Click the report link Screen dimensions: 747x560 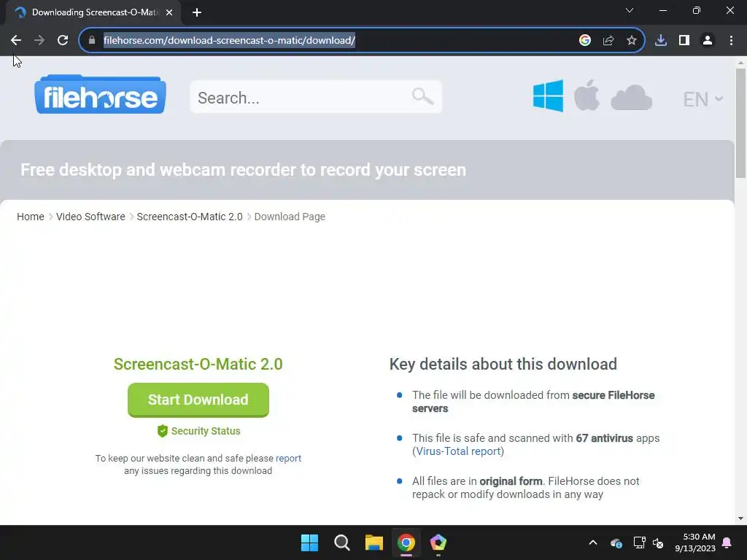(x=288, y=458)
